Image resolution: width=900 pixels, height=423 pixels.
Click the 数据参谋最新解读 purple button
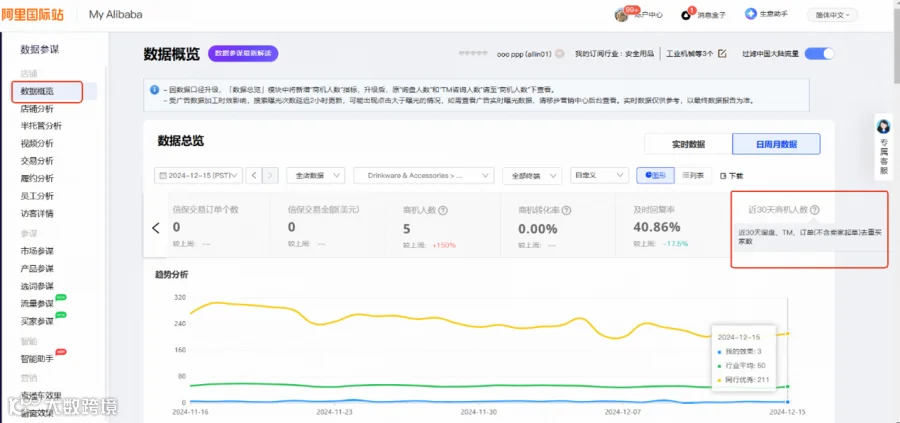click(243, 53)
